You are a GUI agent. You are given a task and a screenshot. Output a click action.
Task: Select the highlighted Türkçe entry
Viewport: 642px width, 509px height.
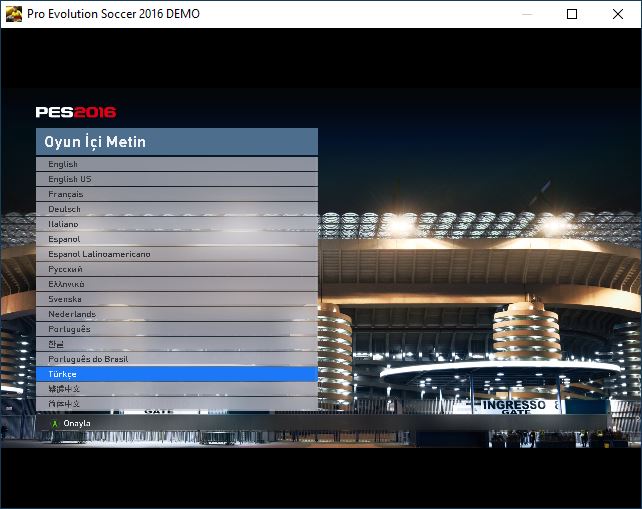click(x=177, y=374)
